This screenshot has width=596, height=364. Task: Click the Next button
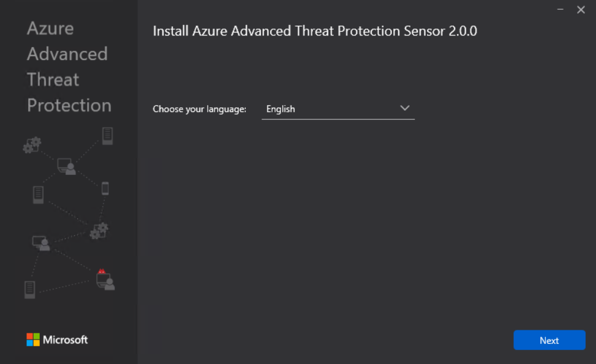[x=549, y=340]
